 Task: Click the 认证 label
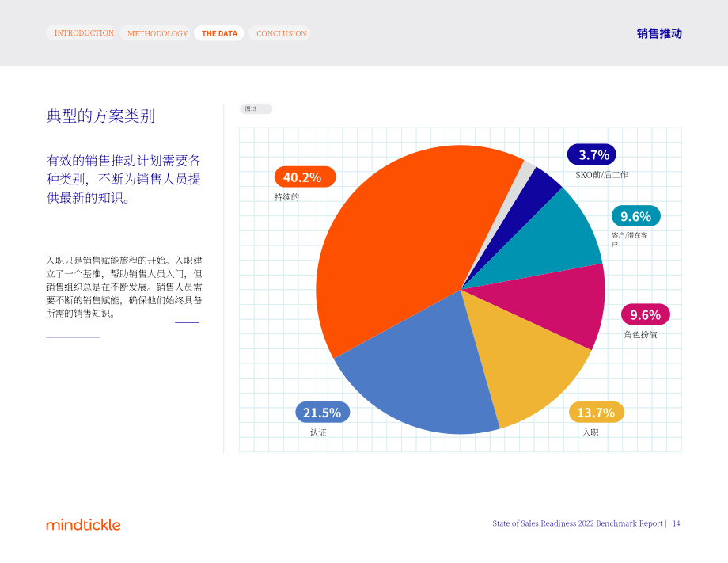point(318,432)
